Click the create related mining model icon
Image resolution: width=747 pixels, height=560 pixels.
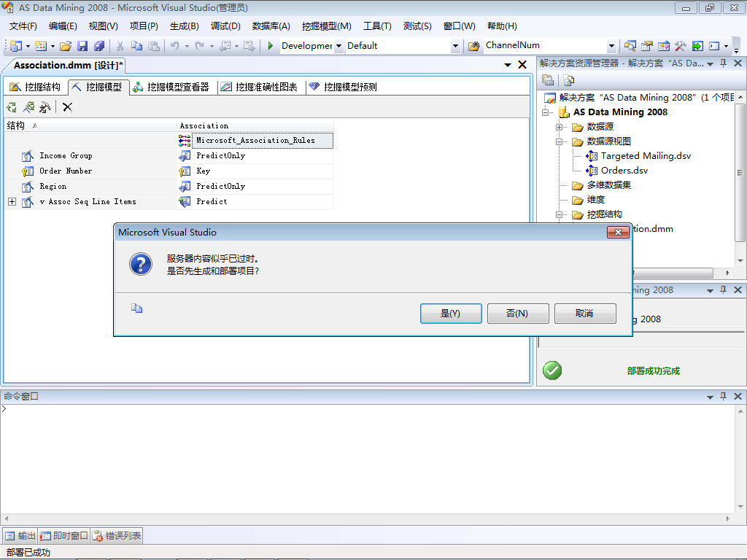tap(28, 107)
